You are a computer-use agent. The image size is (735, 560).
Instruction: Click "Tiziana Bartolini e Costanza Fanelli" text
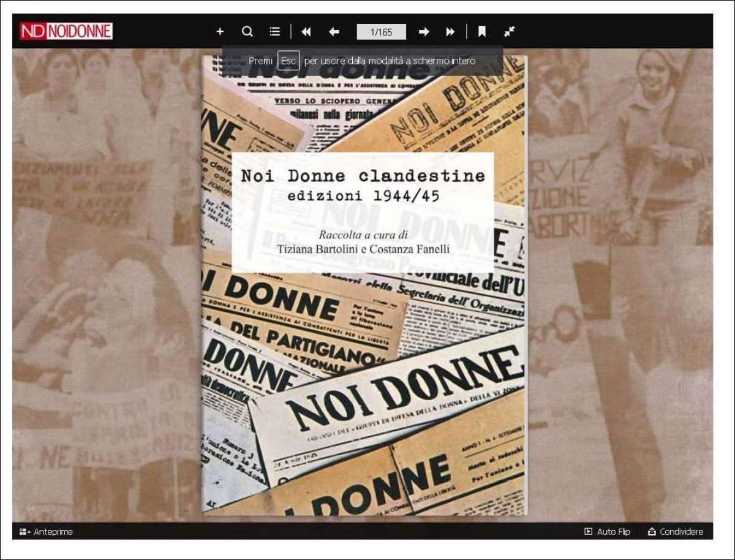click(363, 249)
